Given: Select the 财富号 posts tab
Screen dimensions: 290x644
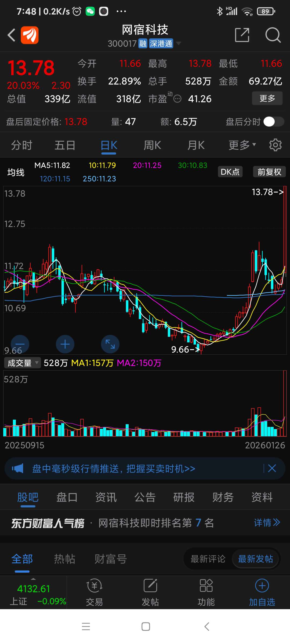Looking at the screenshot, I should point(111,559).
